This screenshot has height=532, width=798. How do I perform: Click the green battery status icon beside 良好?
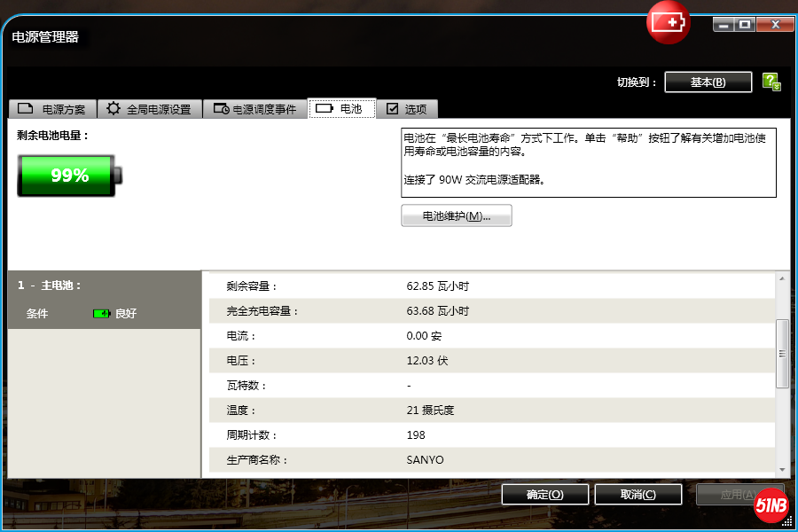[101, 314]
